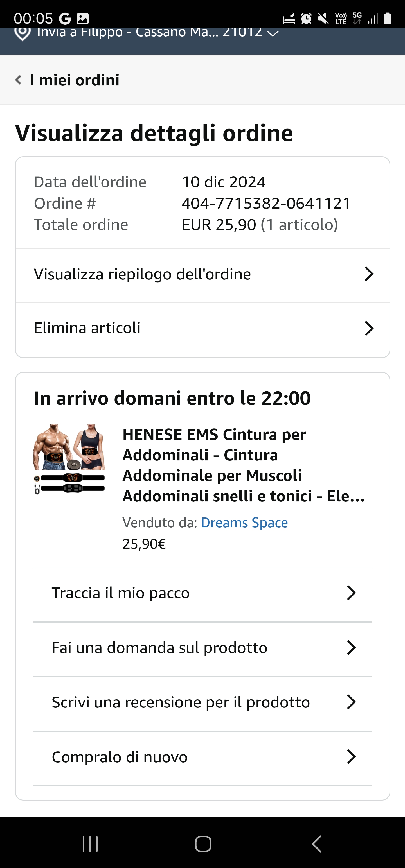Go back via the 'I miei ordini' arrow
This screenshot has height=868, width=405.
point(19,80)
